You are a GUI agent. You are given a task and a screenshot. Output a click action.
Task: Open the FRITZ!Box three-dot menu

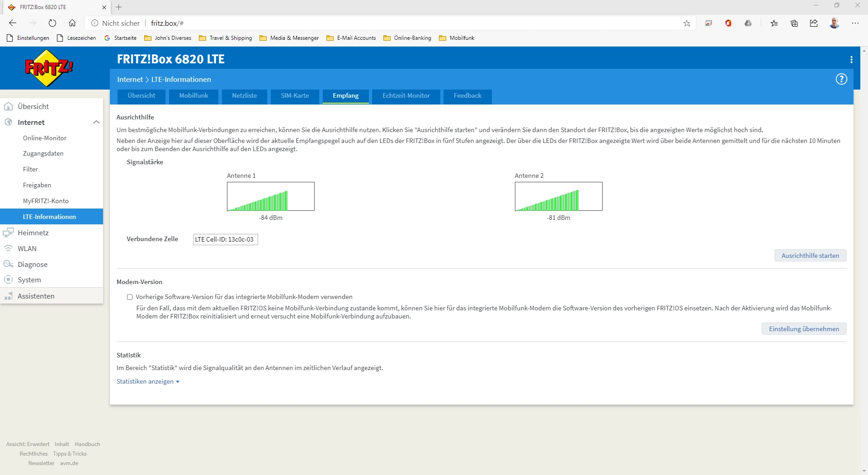851,59
